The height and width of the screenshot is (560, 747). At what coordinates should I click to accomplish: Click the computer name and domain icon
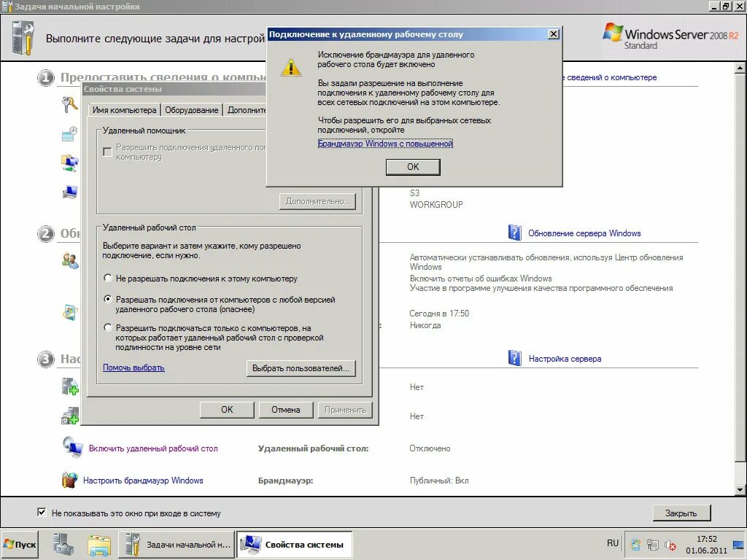click(69, 192)
